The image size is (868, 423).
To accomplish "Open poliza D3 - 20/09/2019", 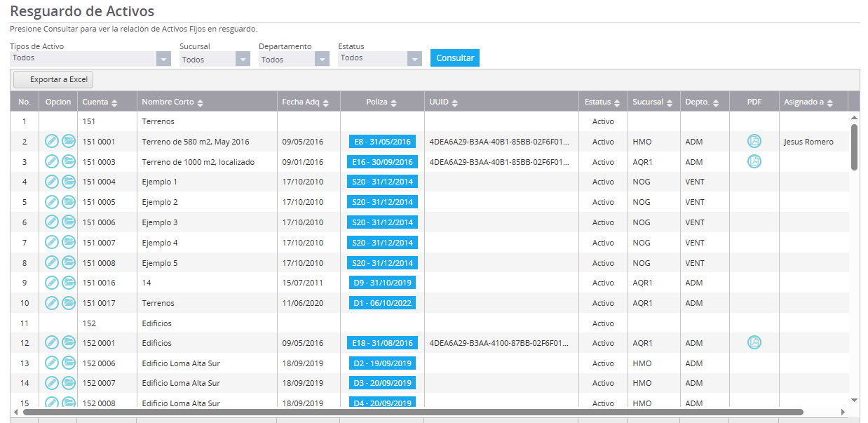I will coord(382,383).
